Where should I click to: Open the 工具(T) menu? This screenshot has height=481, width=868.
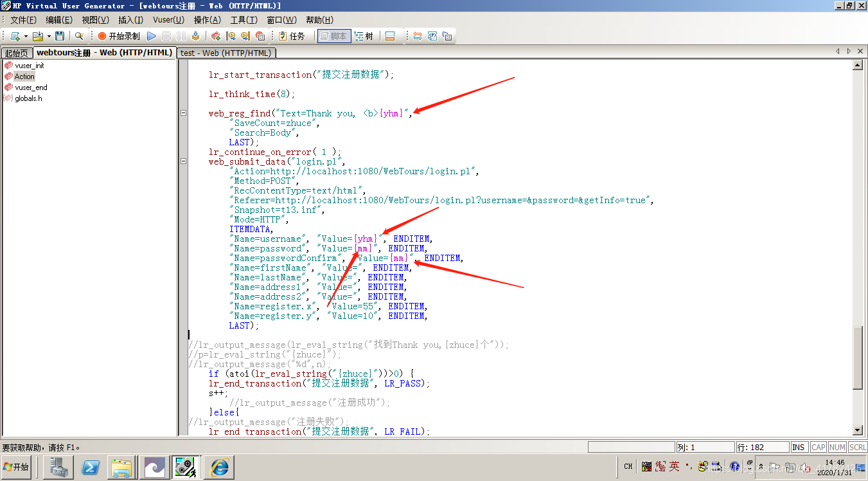coord(244,20)
